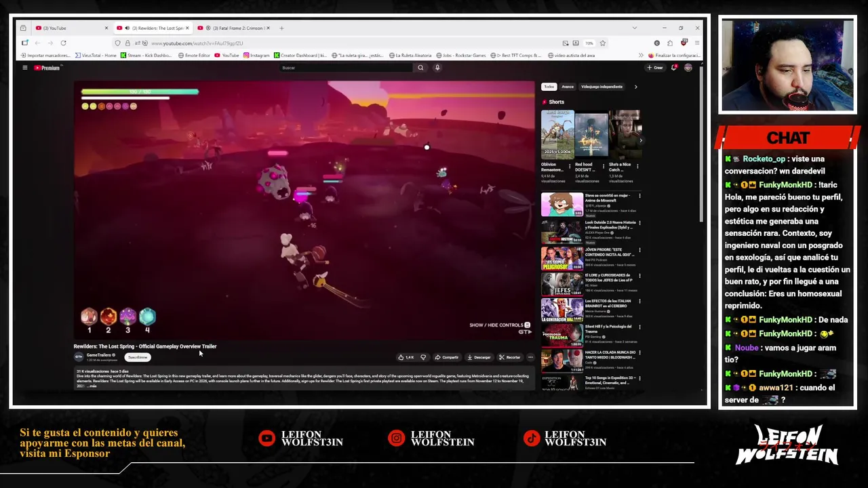Open the browser extensions puzzle icon

(x=670, y=43)
